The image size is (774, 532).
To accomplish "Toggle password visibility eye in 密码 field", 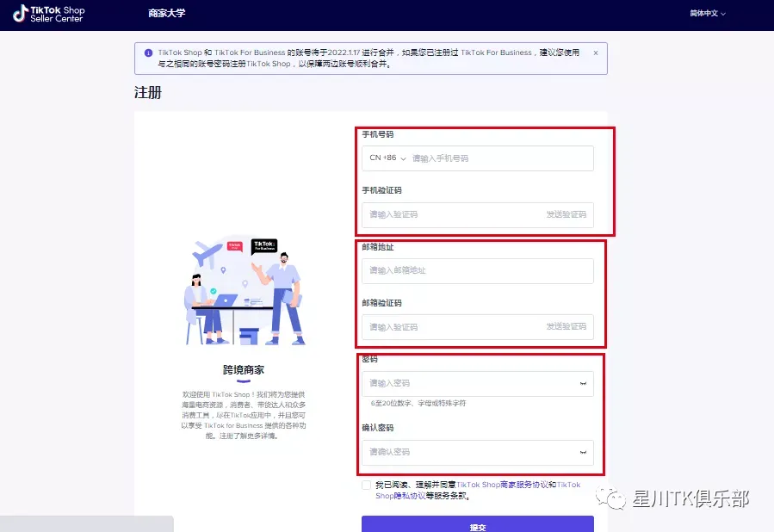I will click(583, 383).
